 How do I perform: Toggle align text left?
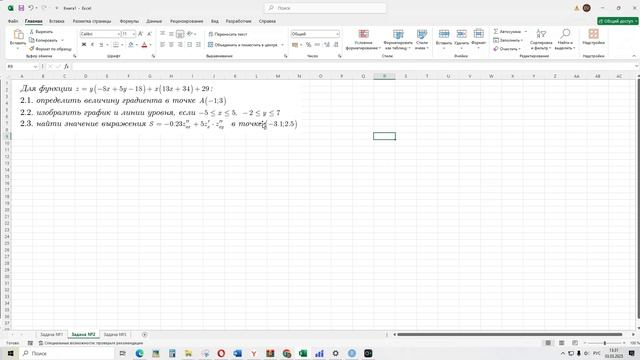[162, 44]
